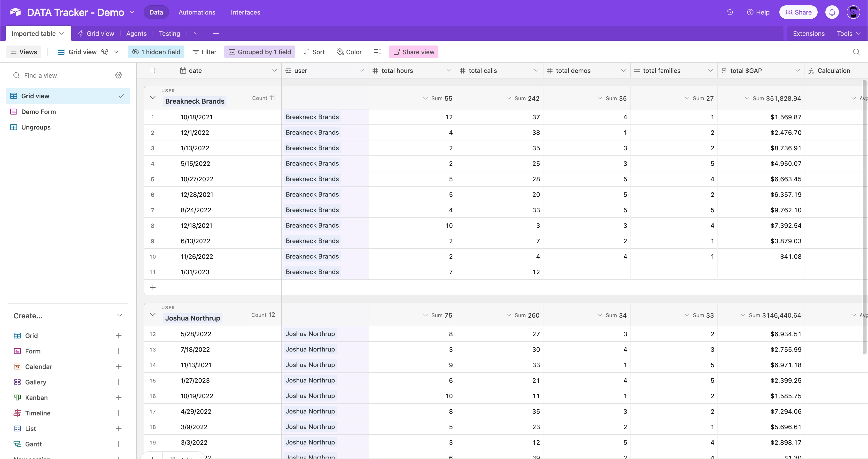Toggle the select-all records checkbox
The height and width of the screenshot is (459, 868).
[152, 70]
